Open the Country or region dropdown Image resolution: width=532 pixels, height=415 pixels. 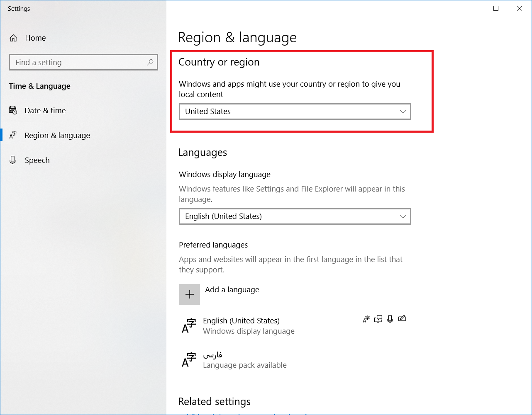click(x=295, y=112)
